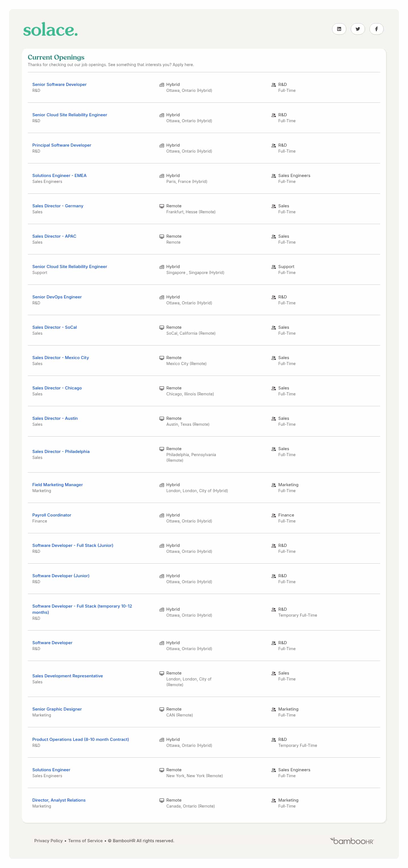Open the Twitter social icon
408x868 pixels.
click(x=358, y=29)
